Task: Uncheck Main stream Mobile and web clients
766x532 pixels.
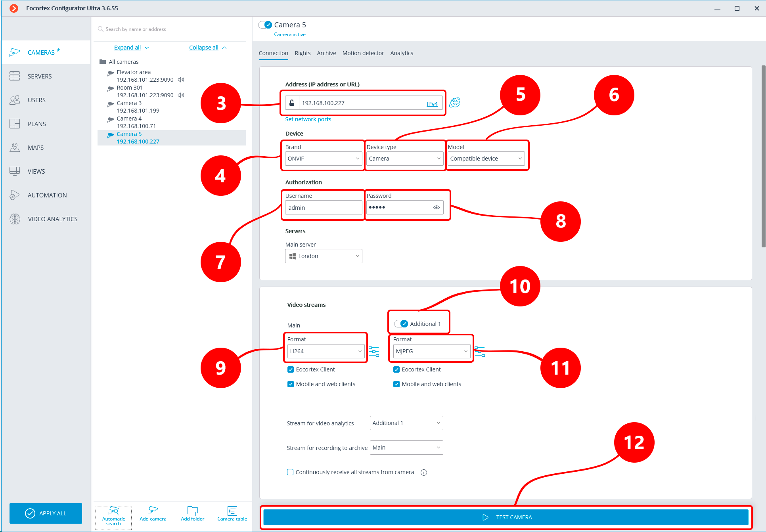Action: (x=291, y=384)
